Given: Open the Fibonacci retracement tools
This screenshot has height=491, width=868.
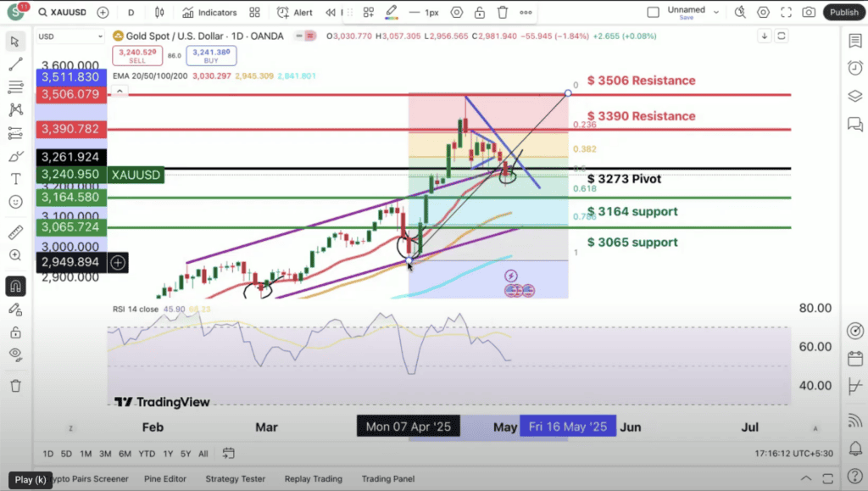Looking at the screenshot, I should coord(15,86).
